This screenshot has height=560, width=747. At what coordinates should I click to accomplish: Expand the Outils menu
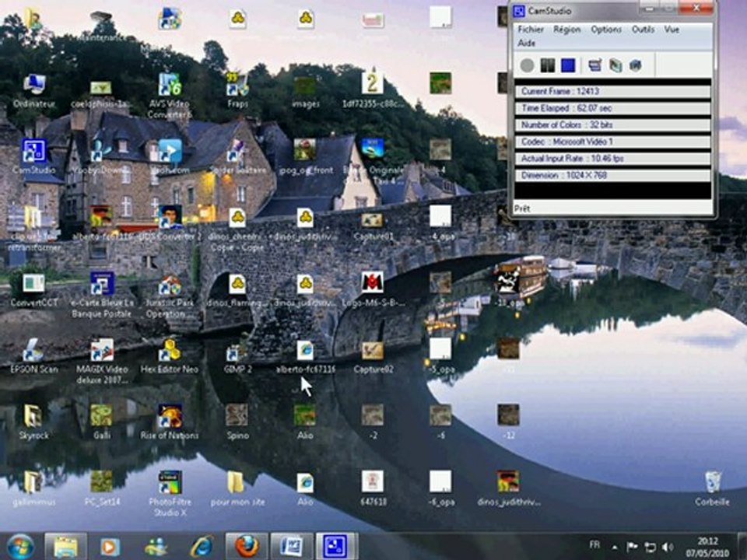(x=643, y=30)
